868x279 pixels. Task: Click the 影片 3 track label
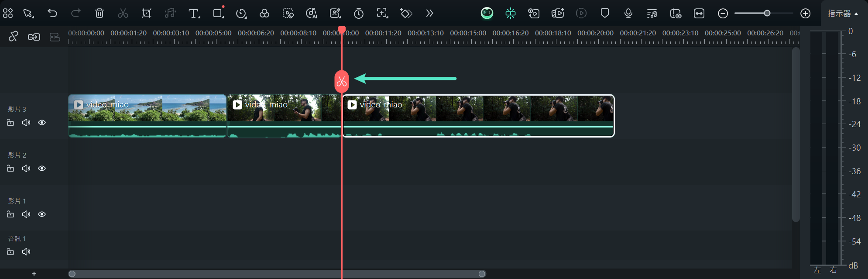(x=17, y=109)
